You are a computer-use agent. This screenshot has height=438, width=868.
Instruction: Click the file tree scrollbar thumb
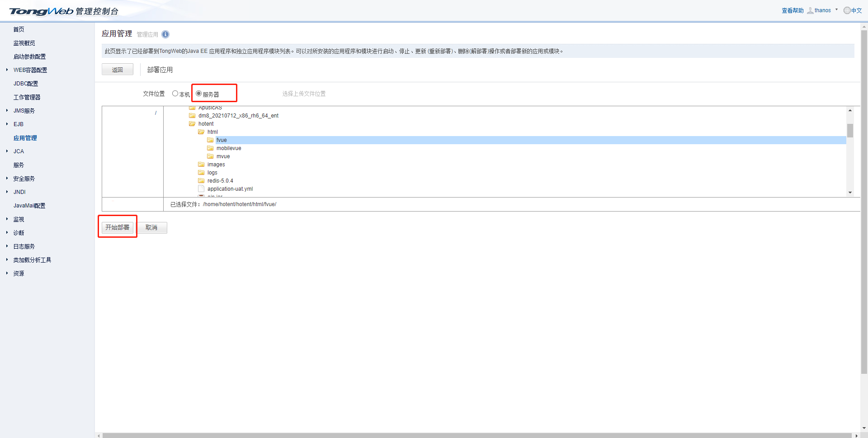tap(850, 130)
